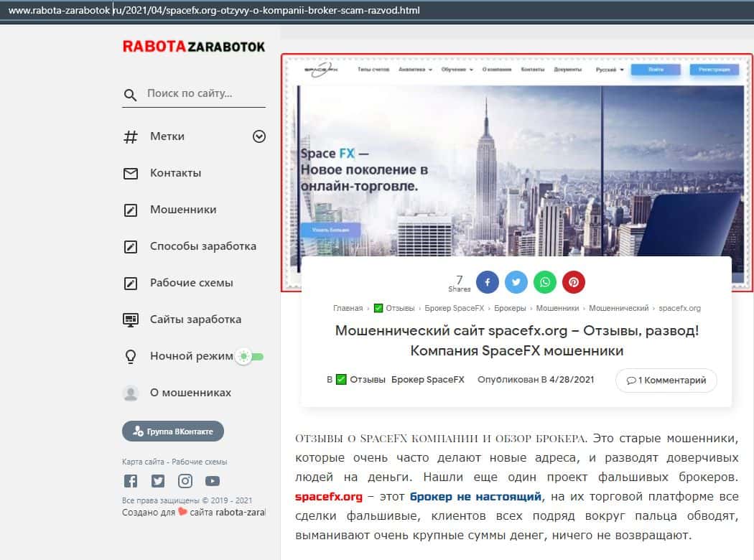
Task: Click the search magnifier icon
Action: click(130, 95)
